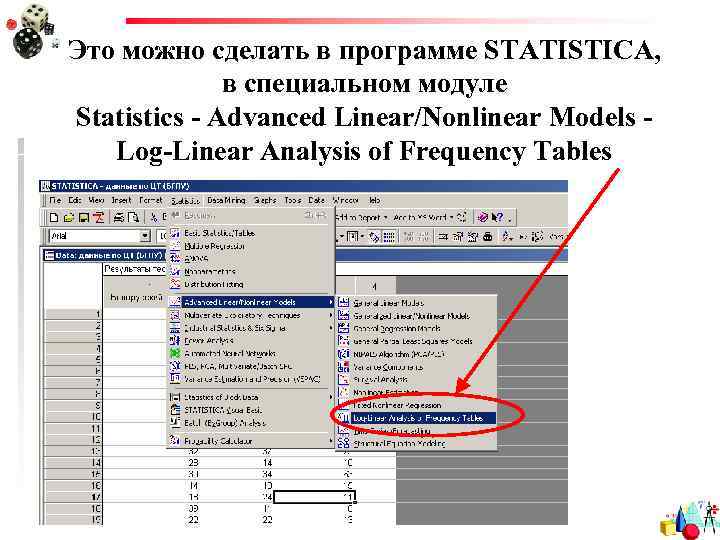Open the Data Mining menu
The width and height of the screenshot is (720, 540).
[x=226, y=200]
